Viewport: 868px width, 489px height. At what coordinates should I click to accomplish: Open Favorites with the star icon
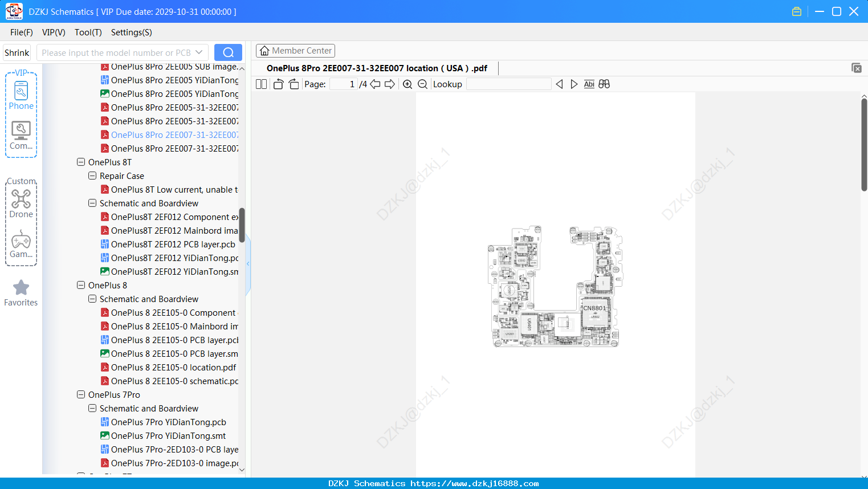21,294
